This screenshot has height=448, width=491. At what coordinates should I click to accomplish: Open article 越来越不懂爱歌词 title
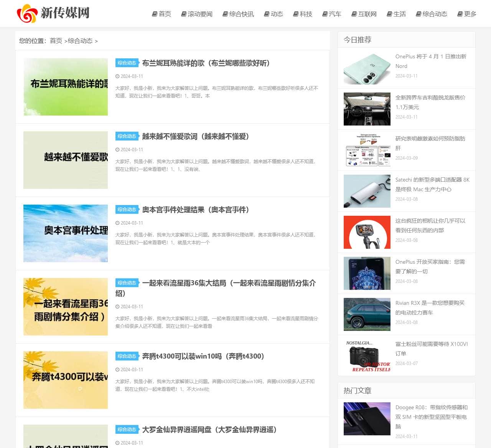(196, 136)
